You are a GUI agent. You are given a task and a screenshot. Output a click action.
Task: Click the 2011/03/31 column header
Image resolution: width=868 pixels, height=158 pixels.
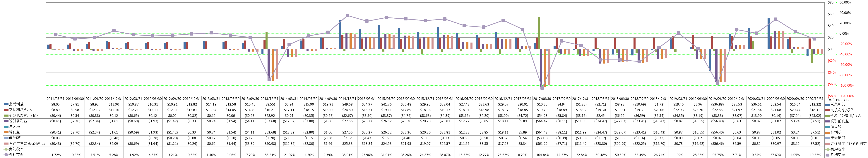click(x=55, y=99)
